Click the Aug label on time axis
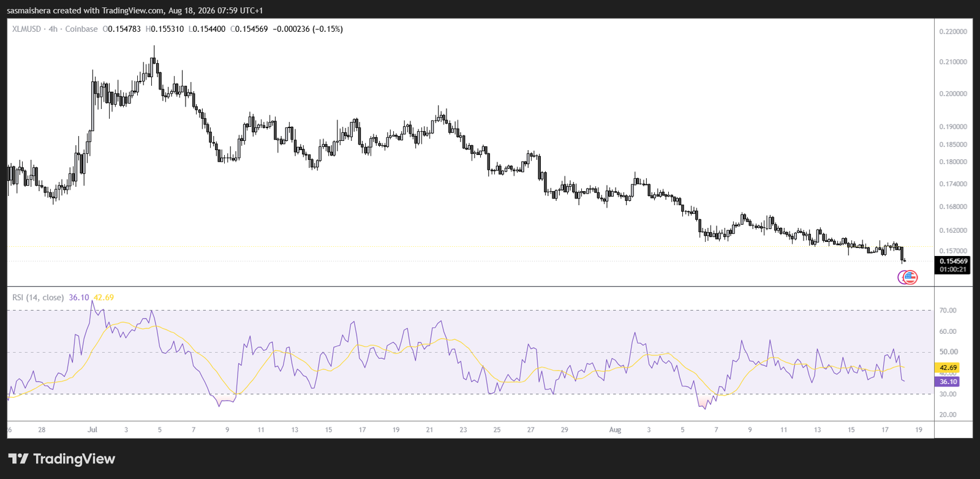Viewport: 980px width, 479px height. (615, 430)
